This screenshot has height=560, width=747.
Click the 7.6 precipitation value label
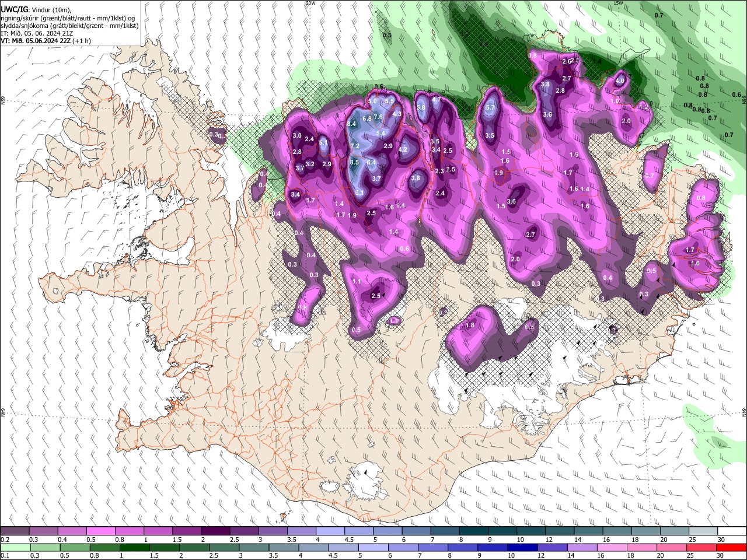tap(378, 117)
